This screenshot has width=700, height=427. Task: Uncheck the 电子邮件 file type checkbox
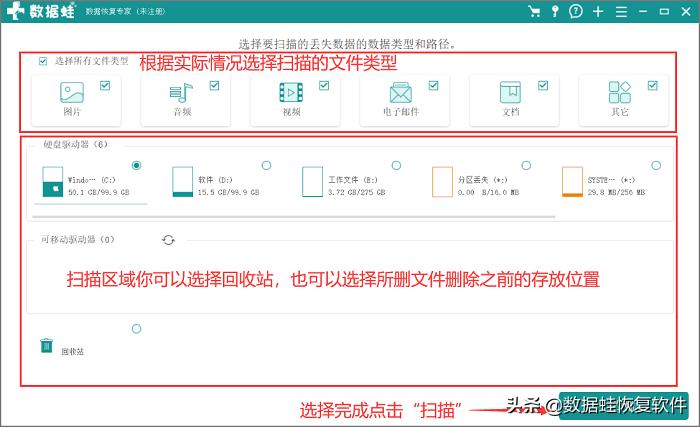433,85
